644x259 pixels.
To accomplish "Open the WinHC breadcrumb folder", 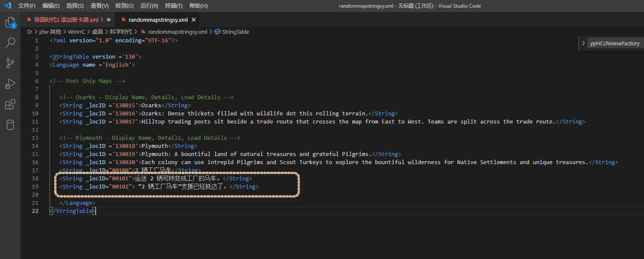I will point(76,32).
